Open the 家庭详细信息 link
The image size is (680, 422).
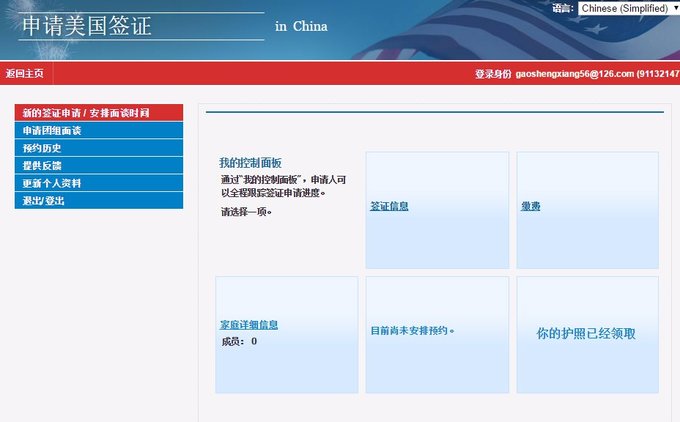click(x=249, y=324)
